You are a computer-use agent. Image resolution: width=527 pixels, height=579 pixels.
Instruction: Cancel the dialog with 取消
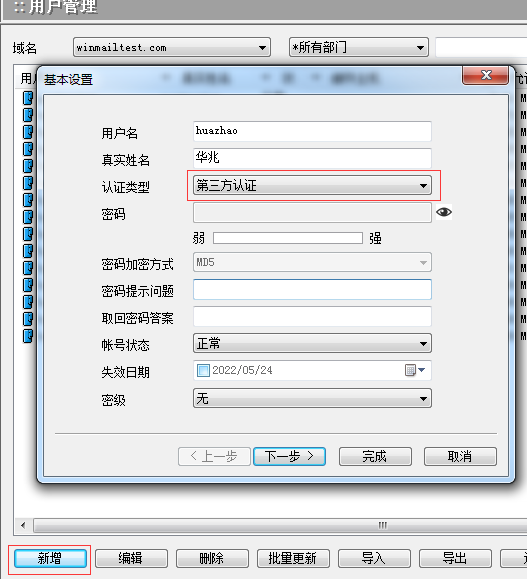coord(460,456)
